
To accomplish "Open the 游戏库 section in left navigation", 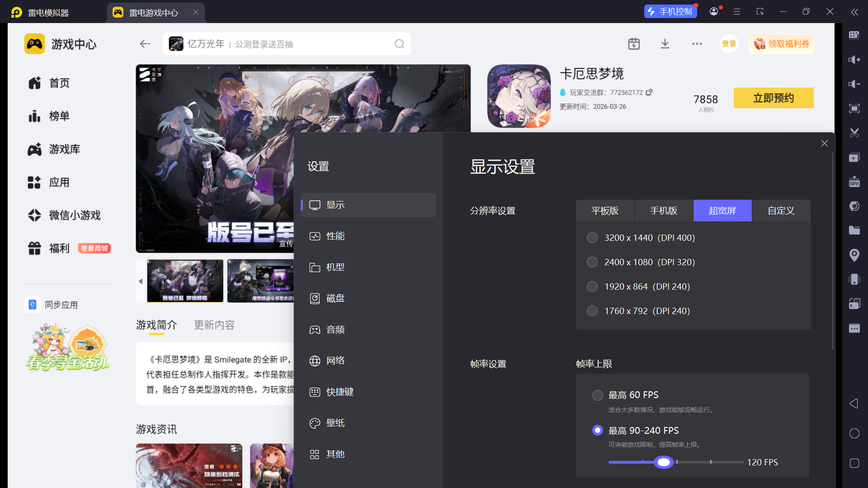I will tap(65, 149).
